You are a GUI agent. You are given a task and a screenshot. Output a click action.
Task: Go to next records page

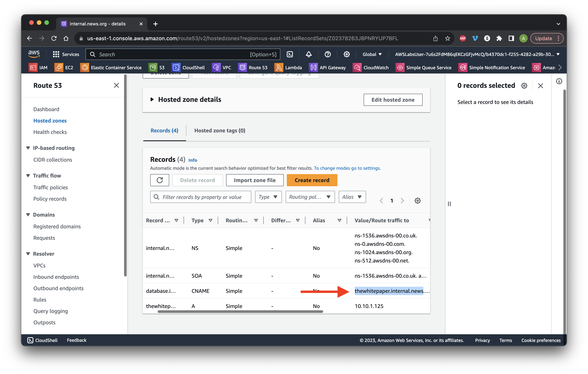coord(402,201)
